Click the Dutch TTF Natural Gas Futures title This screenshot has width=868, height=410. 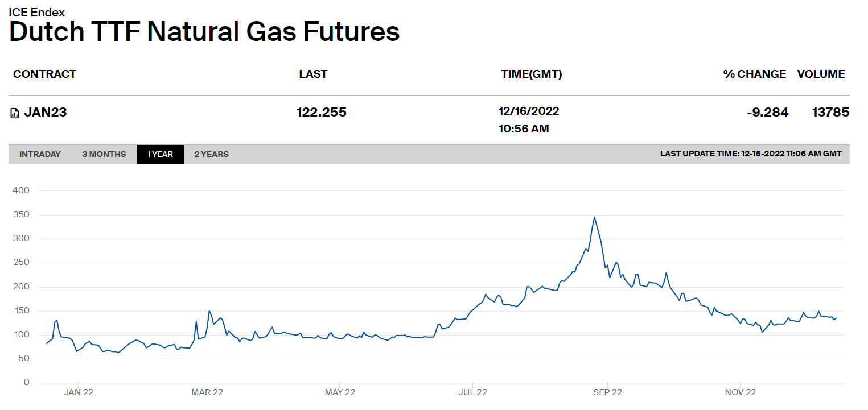coord(204,32)
